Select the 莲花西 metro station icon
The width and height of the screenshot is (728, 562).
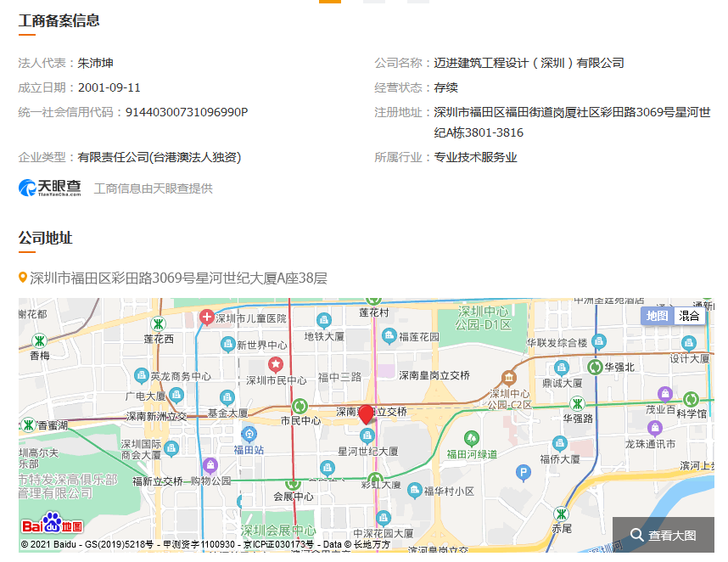click(x=159, y=323)
